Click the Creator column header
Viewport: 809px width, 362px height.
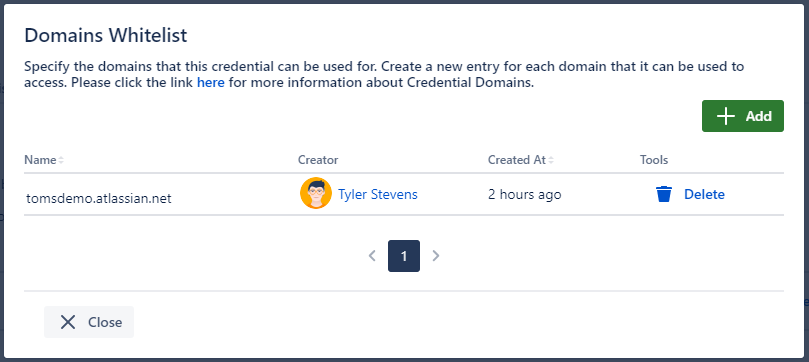click(x=318, y=160)
